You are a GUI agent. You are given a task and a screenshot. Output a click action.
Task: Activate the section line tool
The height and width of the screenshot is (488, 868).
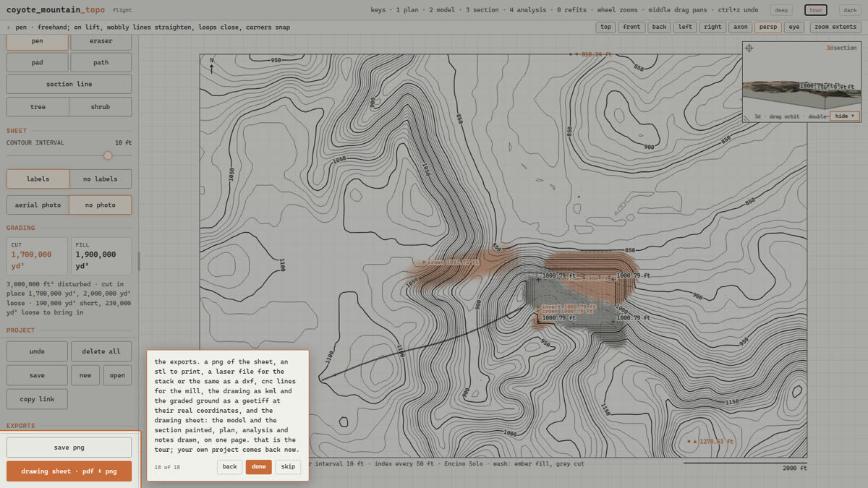[69, 84]
